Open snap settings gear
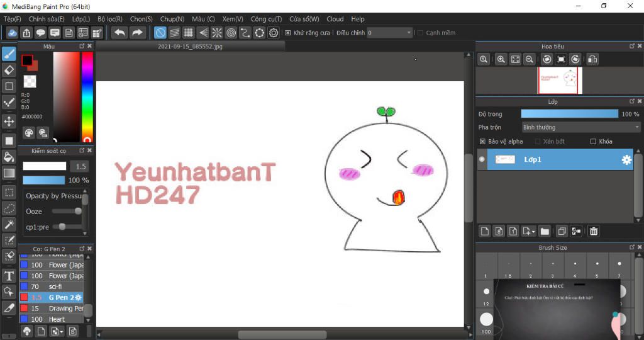 274,33
